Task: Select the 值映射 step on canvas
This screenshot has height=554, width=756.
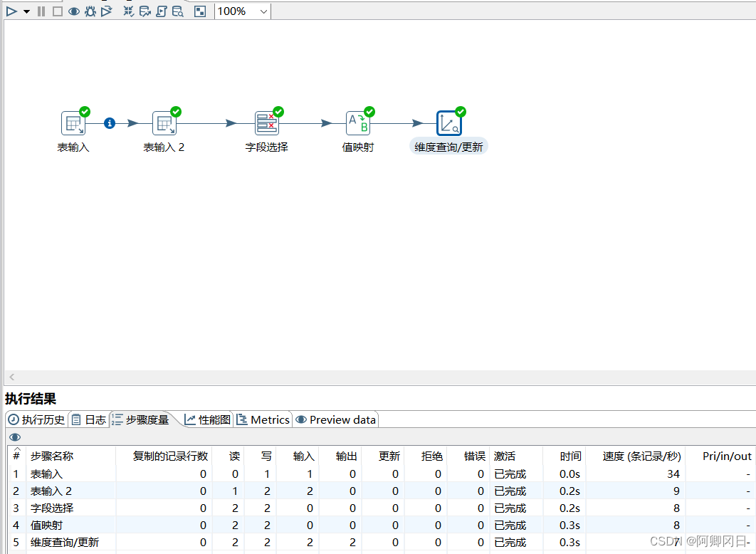Action: pos(358,123)
